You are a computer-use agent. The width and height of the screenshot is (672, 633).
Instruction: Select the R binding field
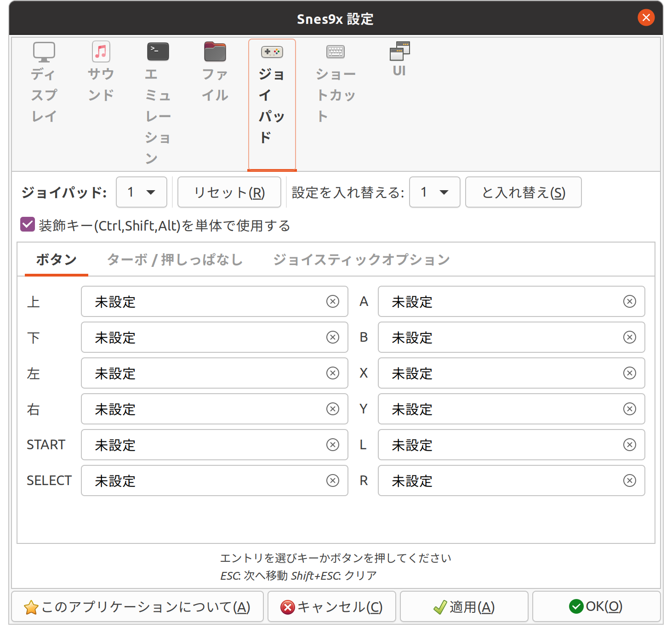coord(512,480)
